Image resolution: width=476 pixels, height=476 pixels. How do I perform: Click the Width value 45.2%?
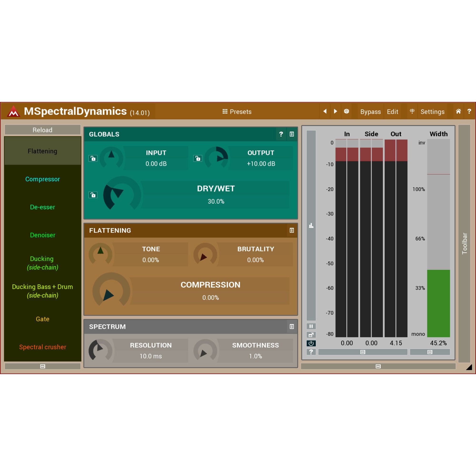click(438, 343)
